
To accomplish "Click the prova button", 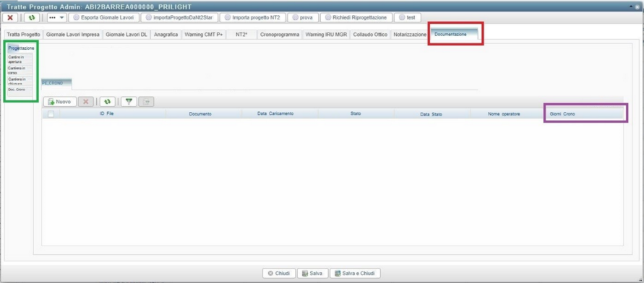I will point(303,17).
